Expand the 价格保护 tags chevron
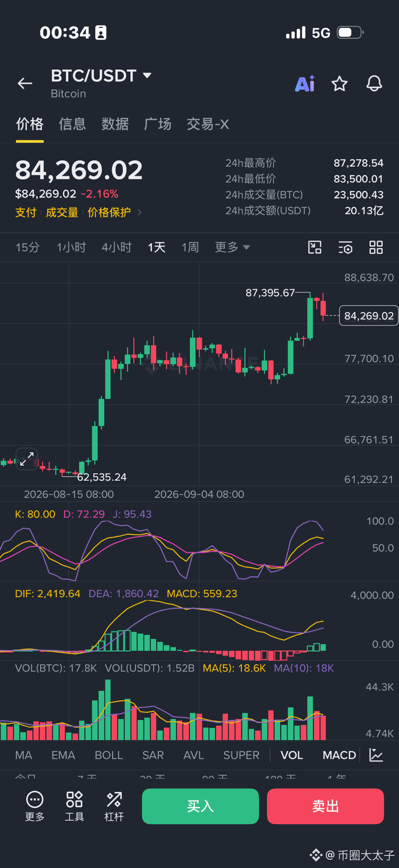Image resolution: width=399 pixels, height=868 pixels. 140,212
